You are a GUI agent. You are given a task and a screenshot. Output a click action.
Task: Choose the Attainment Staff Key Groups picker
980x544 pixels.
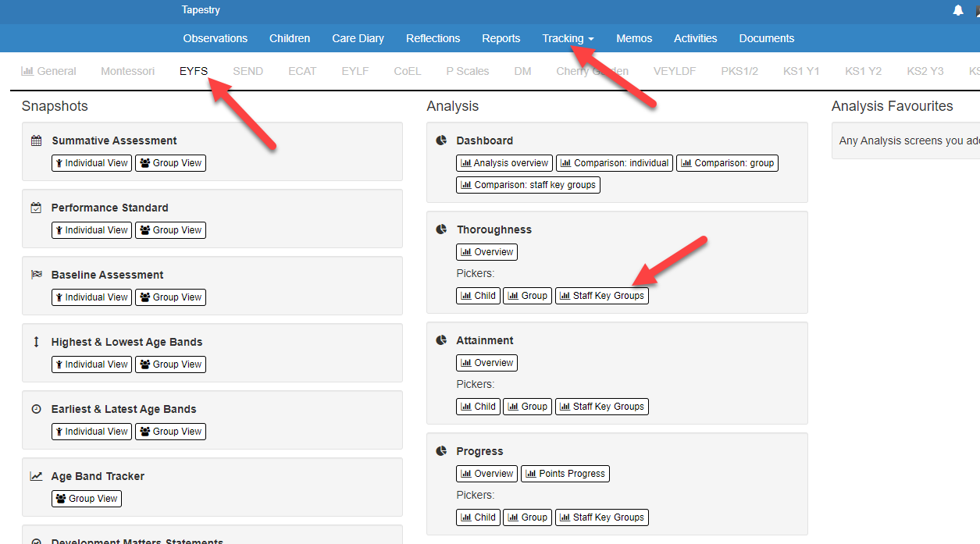[x=602, y=407]
